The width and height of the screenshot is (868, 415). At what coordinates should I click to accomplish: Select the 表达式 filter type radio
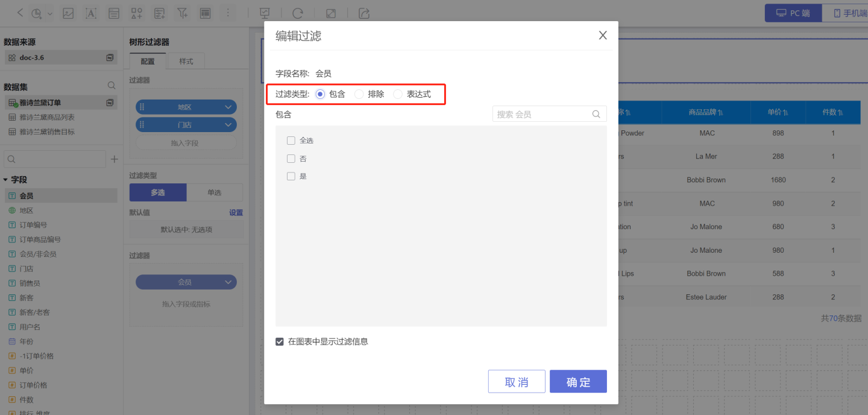(x=398, y=94)
